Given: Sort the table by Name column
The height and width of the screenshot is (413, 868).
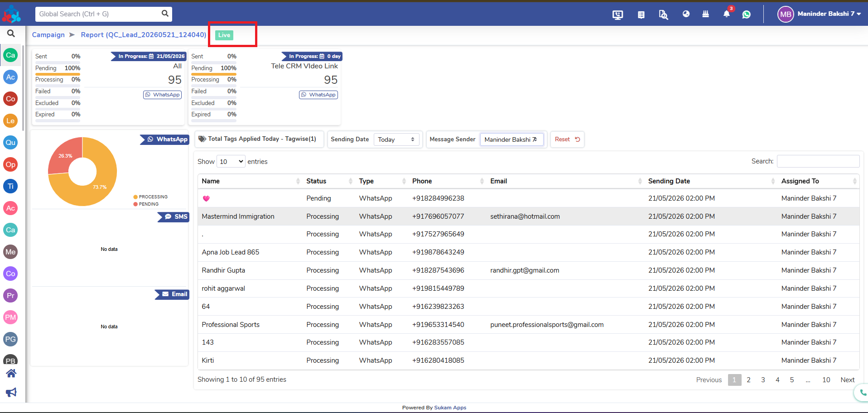Looking at the screenshot, I should [250, 181].
